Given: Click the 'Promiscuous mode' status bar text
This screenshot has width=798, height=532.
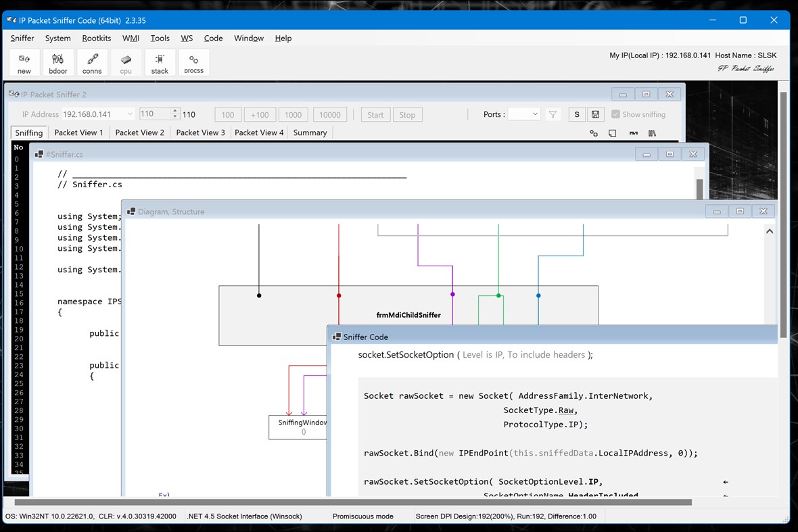Looking at the screenshot, I should [x=363, y=516].
